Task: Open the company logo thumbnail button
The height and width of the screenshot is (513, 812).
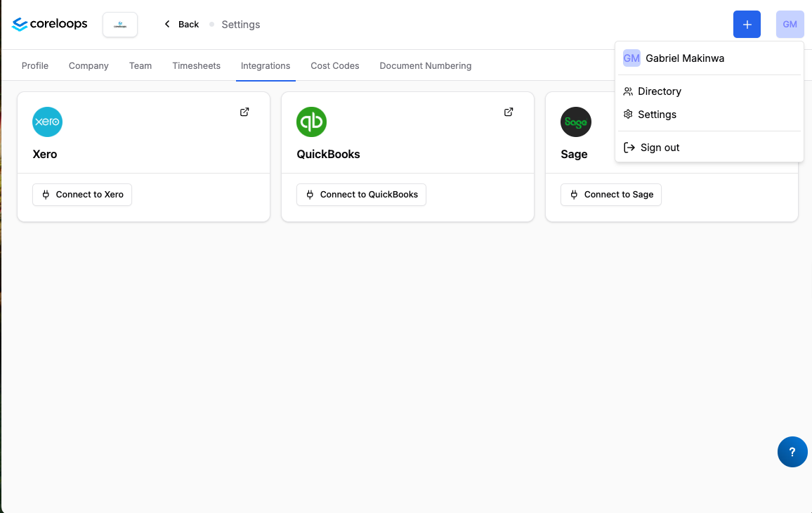Action: pos(120,25)
